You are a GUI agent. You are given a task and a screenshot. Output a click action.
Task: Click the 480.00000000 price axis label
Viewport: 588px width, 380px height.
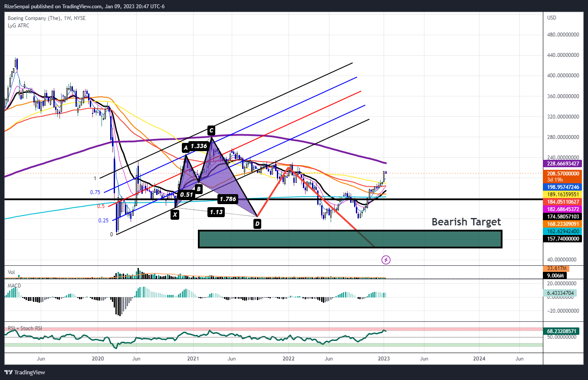[x=564, y=35]
